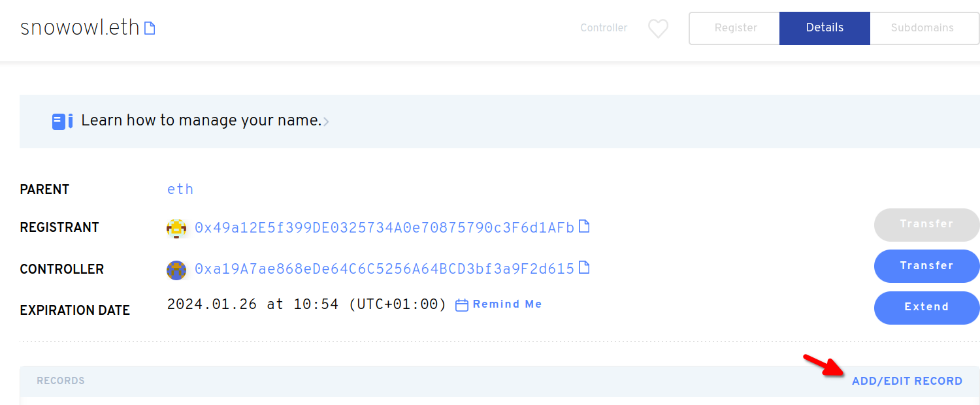Viewport: 980px width, 405px height.
Task: Copy the snowowl.eth domain name
Action: [x=150, y=28]
